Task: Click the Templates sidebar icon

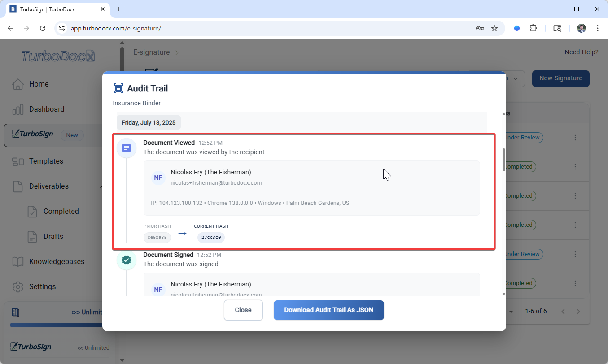Action: pyautogui.click(x=17, y=161)
